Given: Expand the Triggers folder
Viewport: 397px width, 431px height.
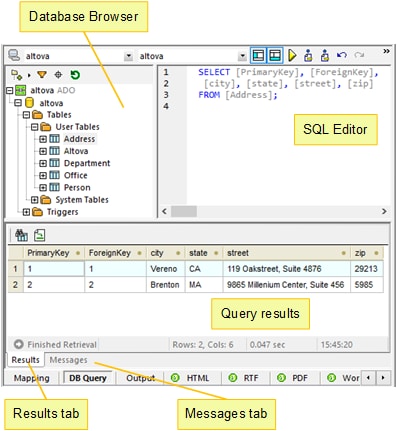Looking at the screenshot, I should click(x=26, y=212).
